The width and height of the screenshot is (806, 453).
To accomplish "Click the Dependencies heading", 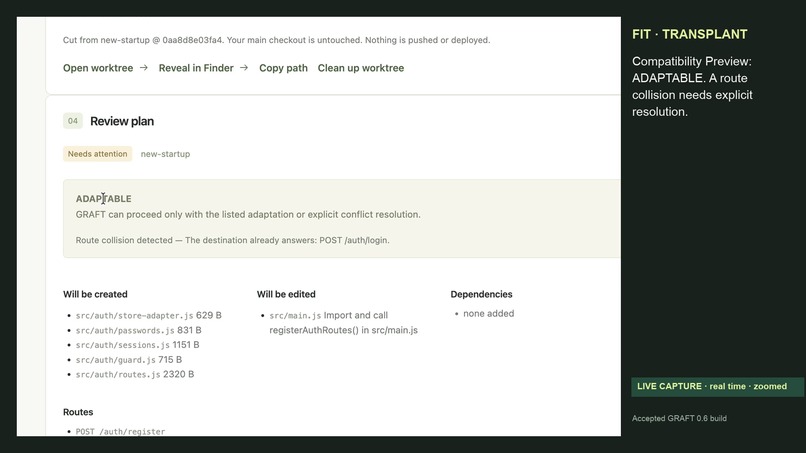I will tap(482, 294).
